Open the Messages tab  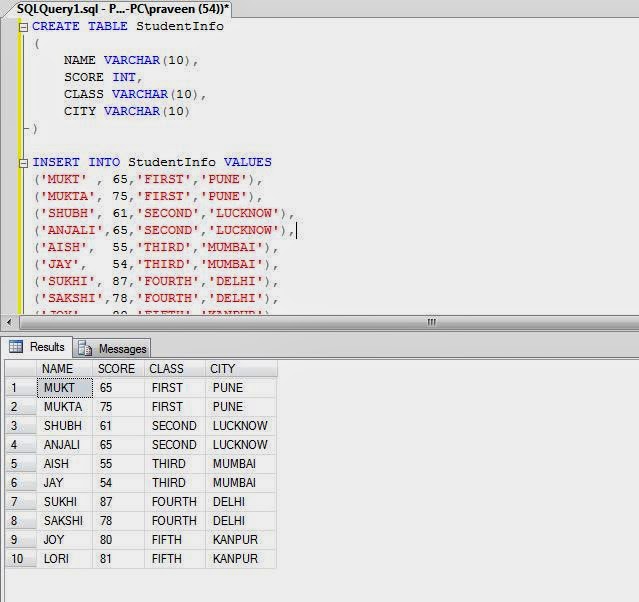click(x=112, y=348)
